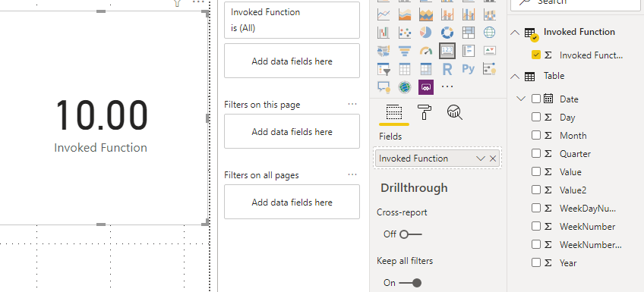Image resolution: width=644 pixels, height=292 pixels.
Task: Select the KPI visualization
Action: 490,51
